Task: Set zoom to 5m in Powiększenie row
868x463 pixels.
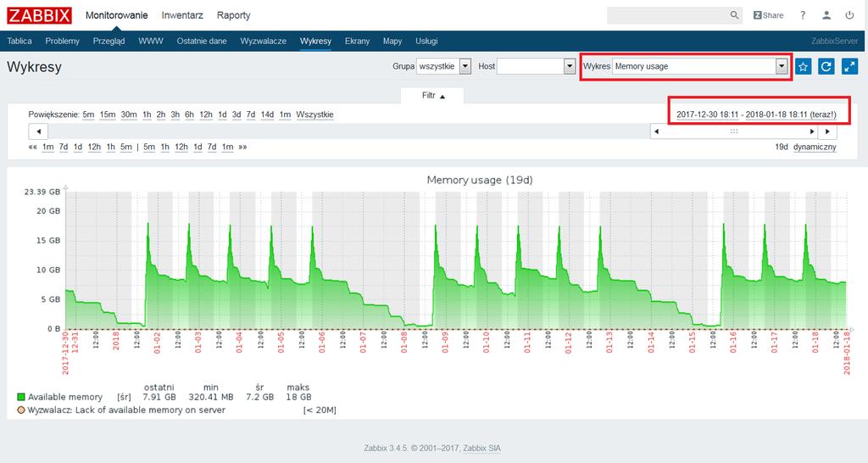Action: pos(88,114)
